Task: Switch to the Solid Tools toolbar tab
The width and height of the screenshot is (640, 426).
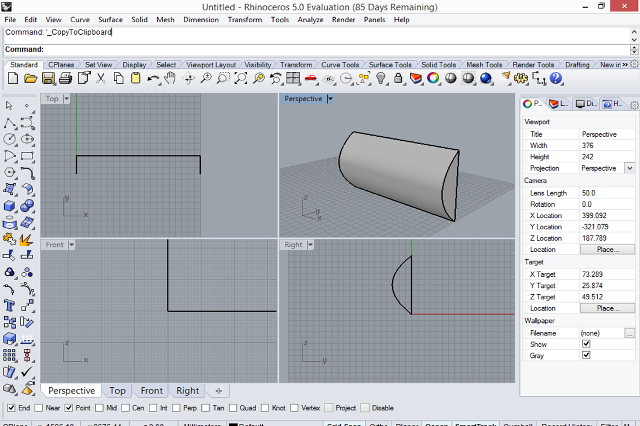Action: [x=438, y=64]
